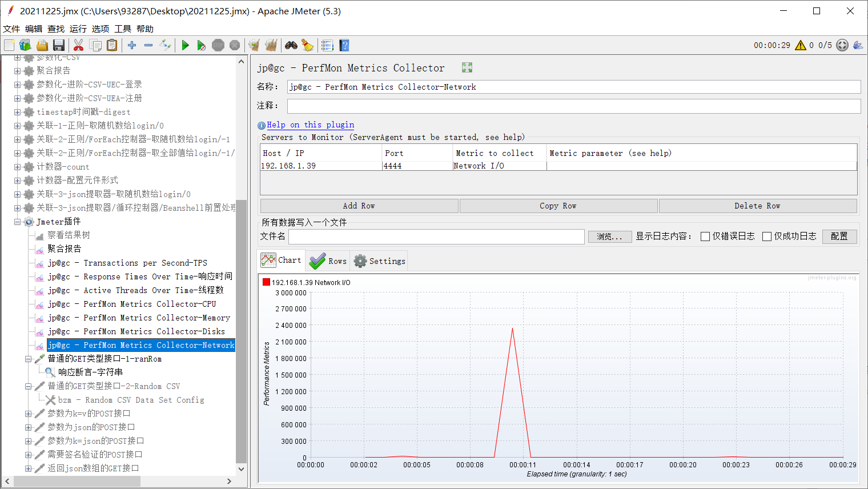The height and width of the screenshot is (489, 868).
Task: Click the Copy icon in toolbar
Action: [96, 45]
